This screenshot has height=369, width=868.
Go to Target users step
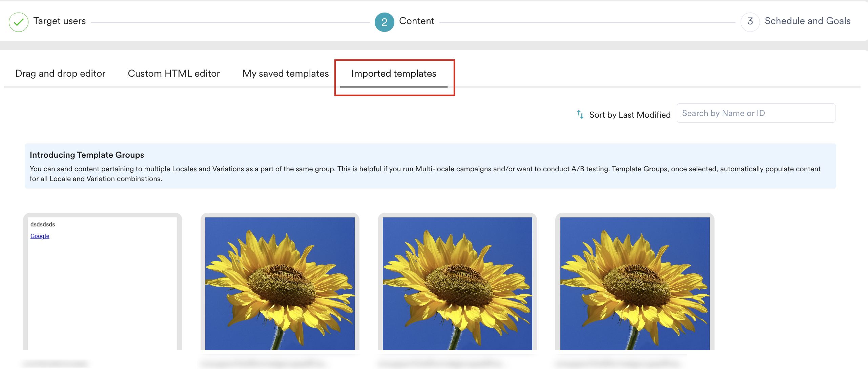point(60,21)
